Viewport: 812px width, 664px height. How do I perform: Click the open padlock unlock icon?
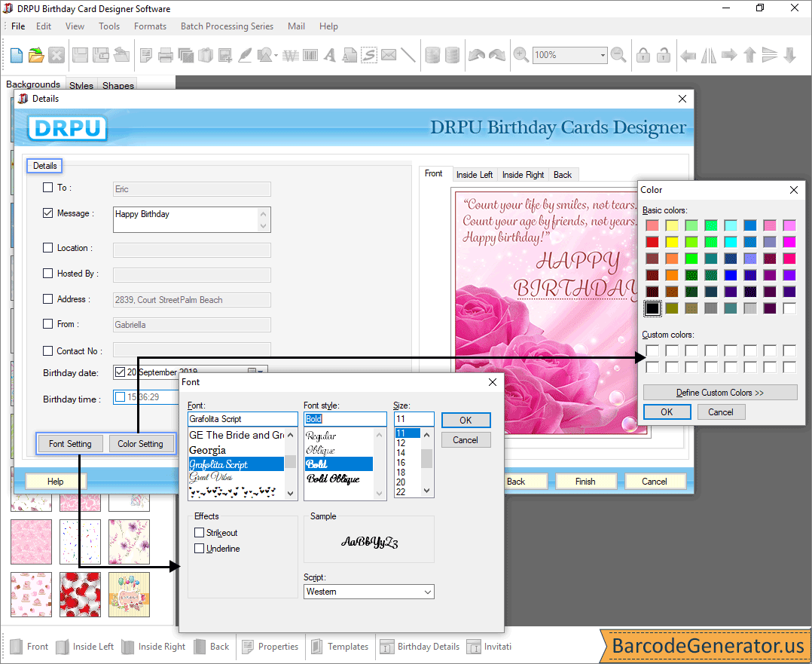click(x=664, y=55)
